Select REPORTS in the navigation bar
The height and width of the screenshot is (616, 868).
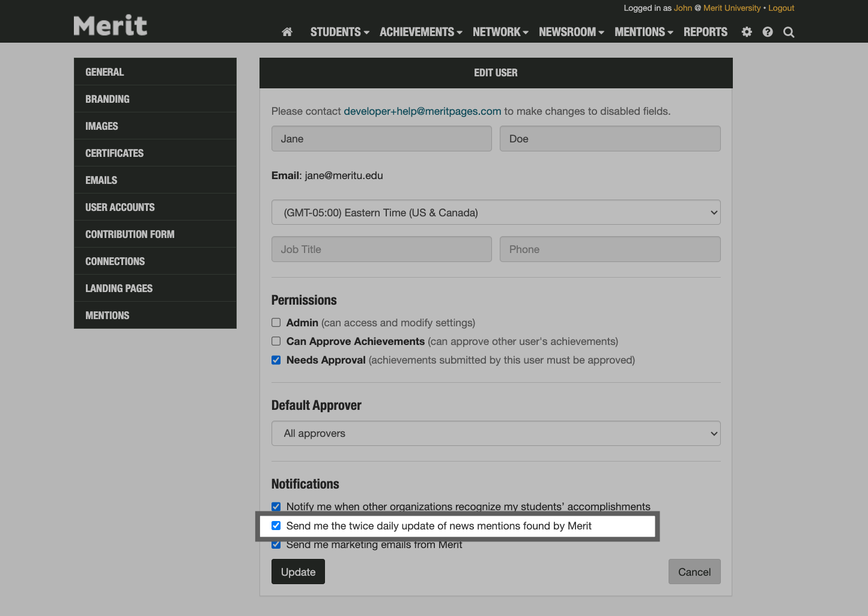705,32
